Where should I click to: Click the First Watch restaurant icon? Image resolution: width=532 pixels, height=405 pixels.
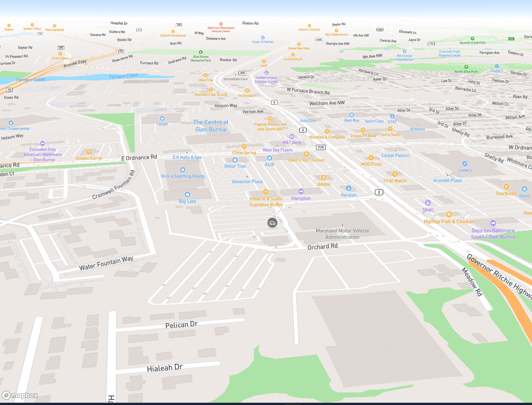click(395, 174)
